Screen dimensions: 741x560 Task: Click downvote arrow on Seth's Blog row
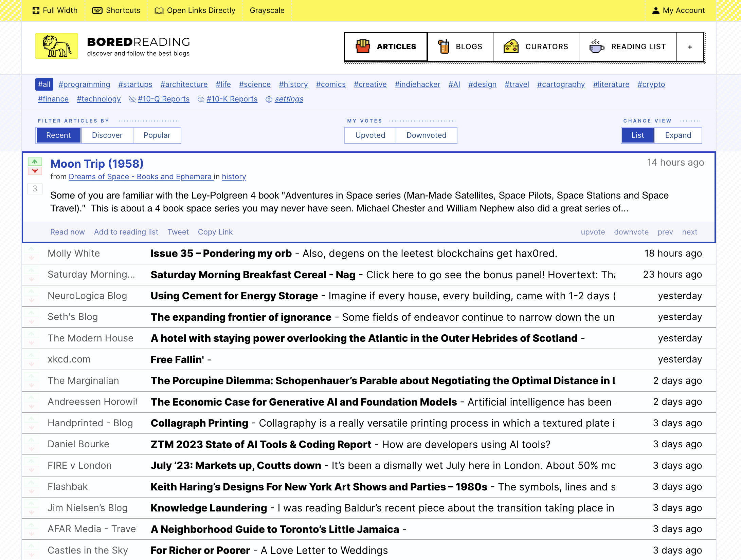pos(31,321)
